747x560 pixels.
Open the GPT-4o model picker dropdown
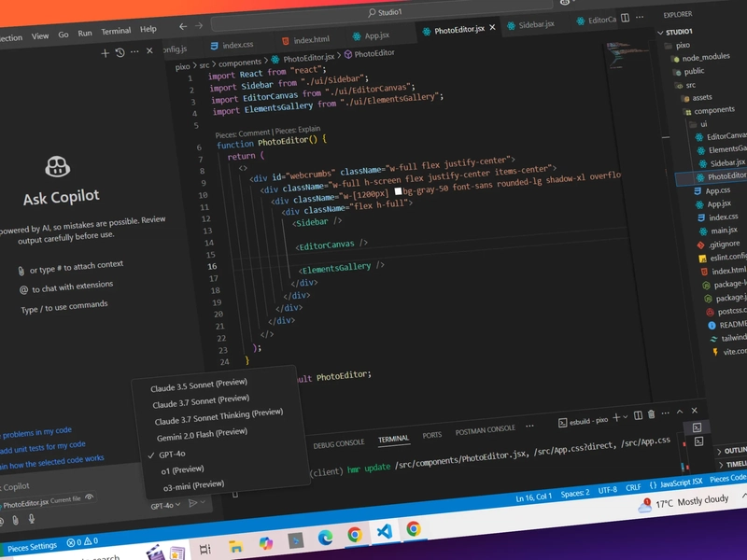tap(165, 505)
